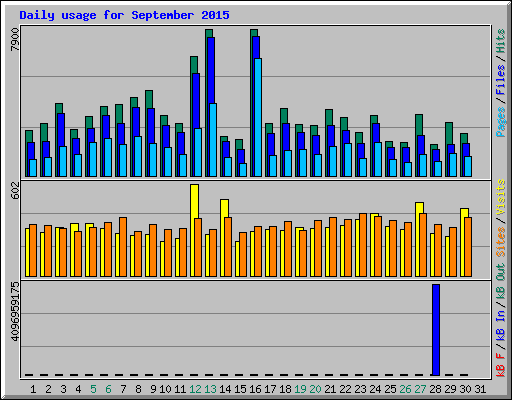Click day label '20' on x-axis
Image resolution: width=512 pixels, height=400 pixels.
coord(315,389)
